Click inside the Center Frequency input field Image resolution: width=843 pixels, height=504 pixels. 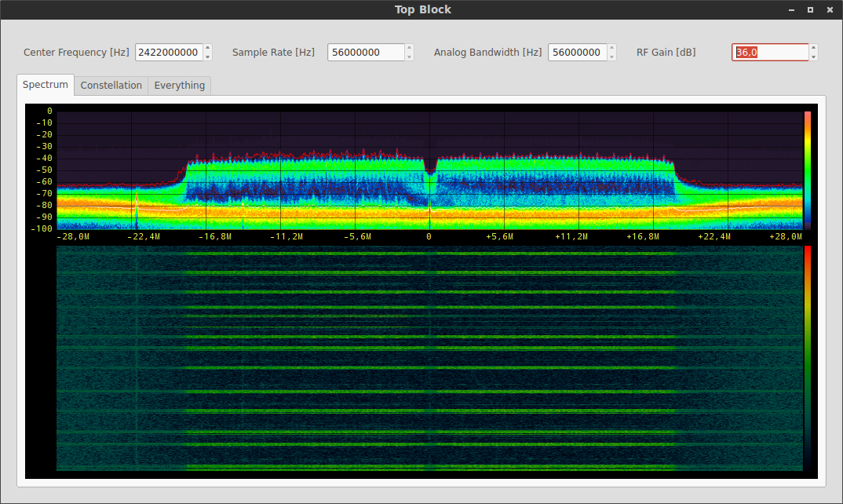click(169, 52)
